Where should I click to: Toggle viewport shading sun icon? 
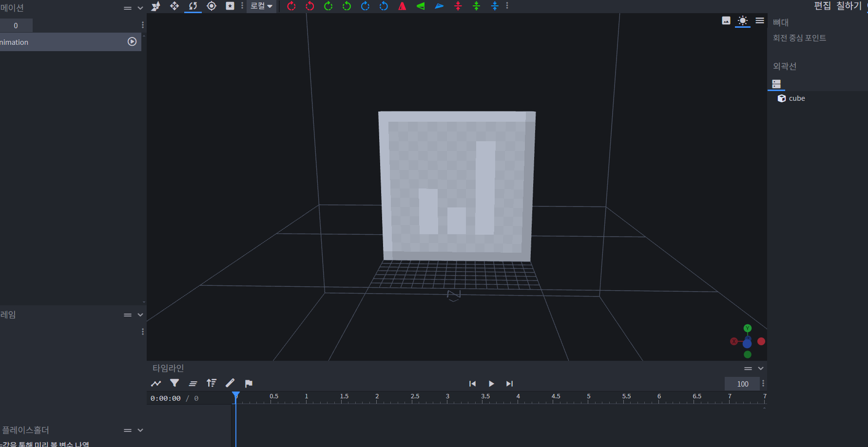[742, 20]
